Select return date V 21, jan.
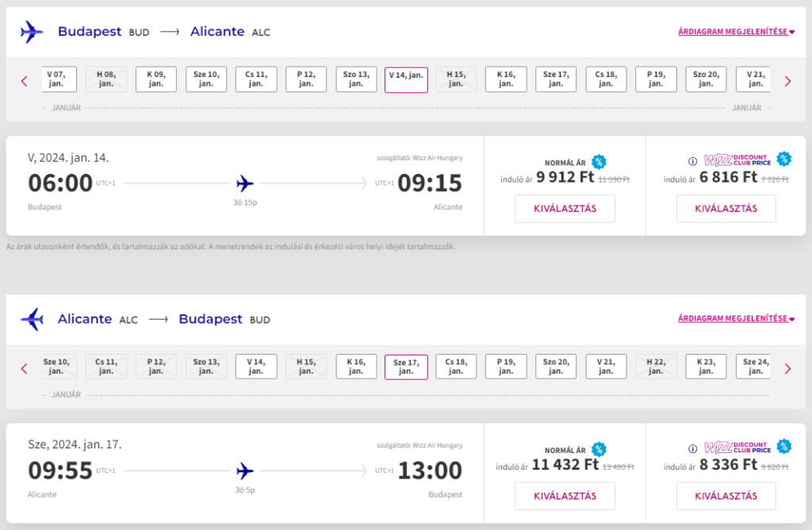This screenshot has height=530, width=812. click(606, 367)
